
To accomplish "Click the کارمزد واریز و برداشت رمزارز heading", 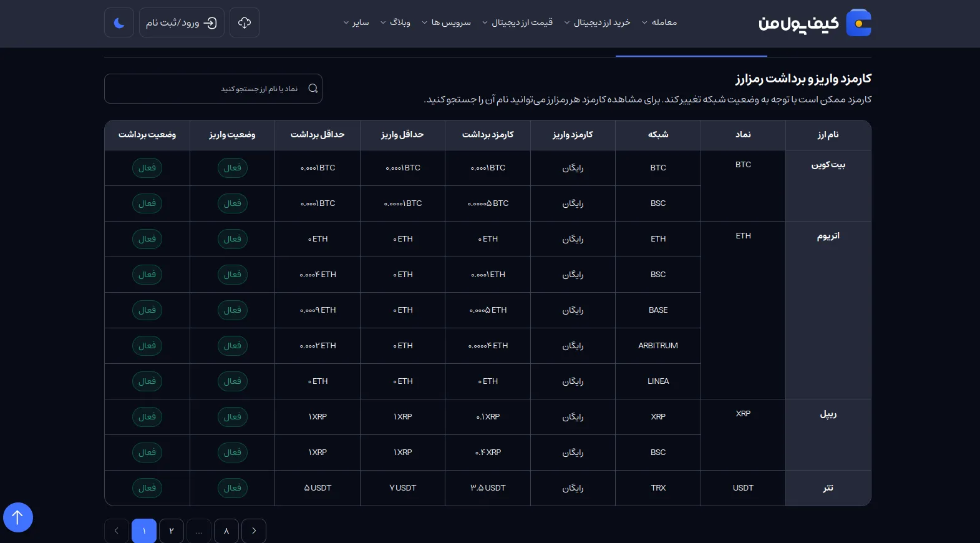I will [x=803, y=79].
